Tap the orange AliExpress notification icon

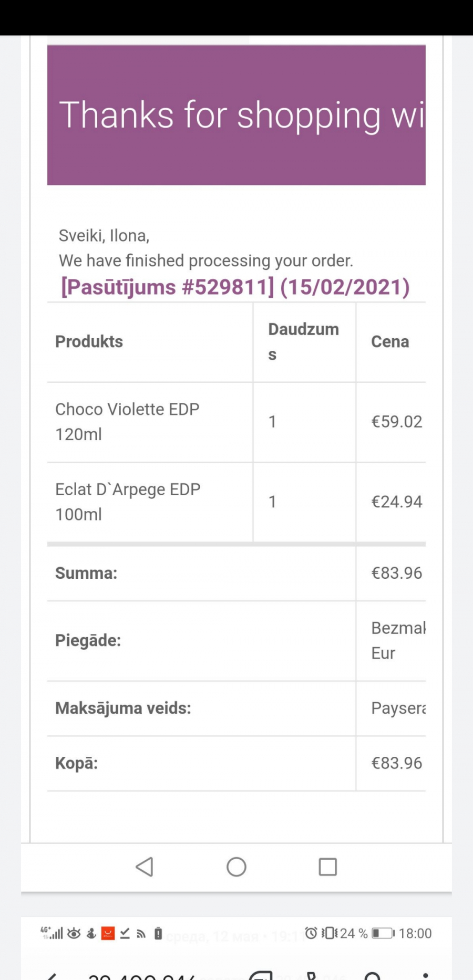pos(108,933)
